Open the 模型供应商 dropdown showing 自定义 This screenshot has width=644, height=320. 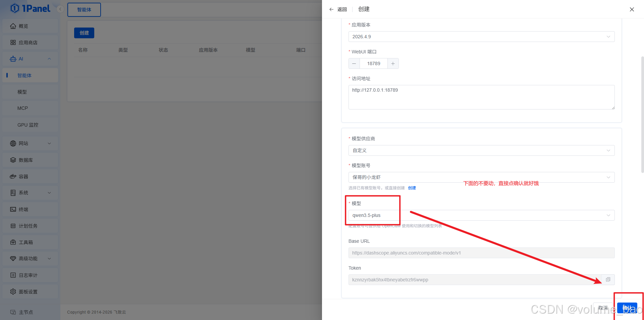point(481,150)
